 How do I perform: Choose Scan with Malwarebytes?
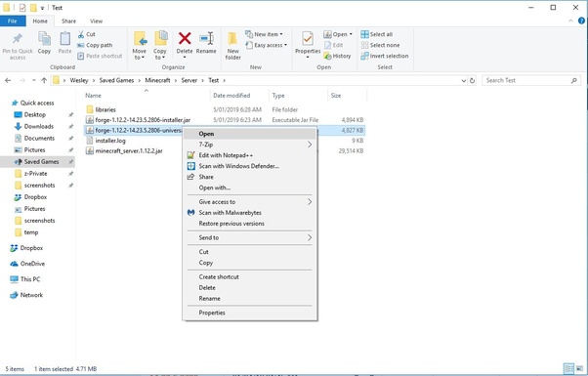(250, 213)
